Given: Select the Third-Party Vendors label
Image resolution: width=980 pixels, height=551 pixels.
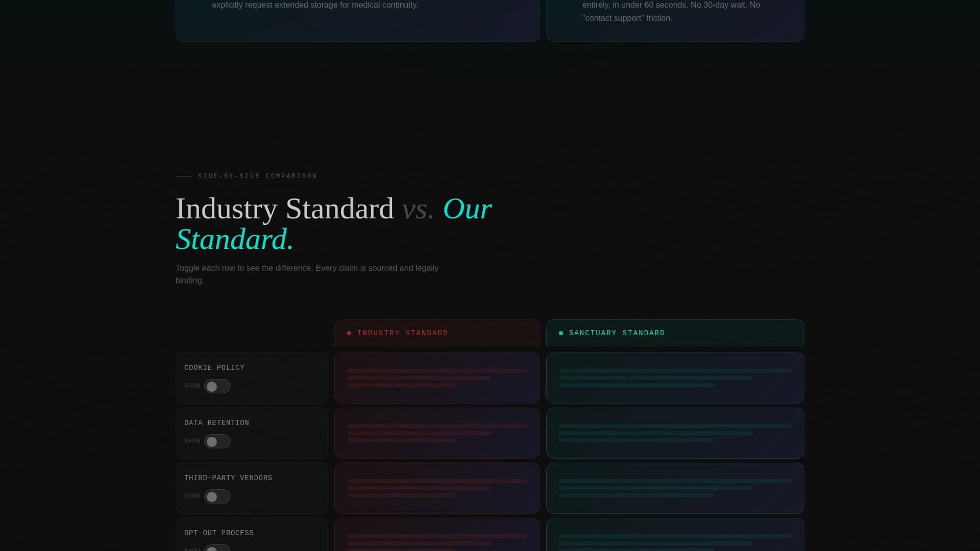Looking at the screenshot, I should point(228,478).
